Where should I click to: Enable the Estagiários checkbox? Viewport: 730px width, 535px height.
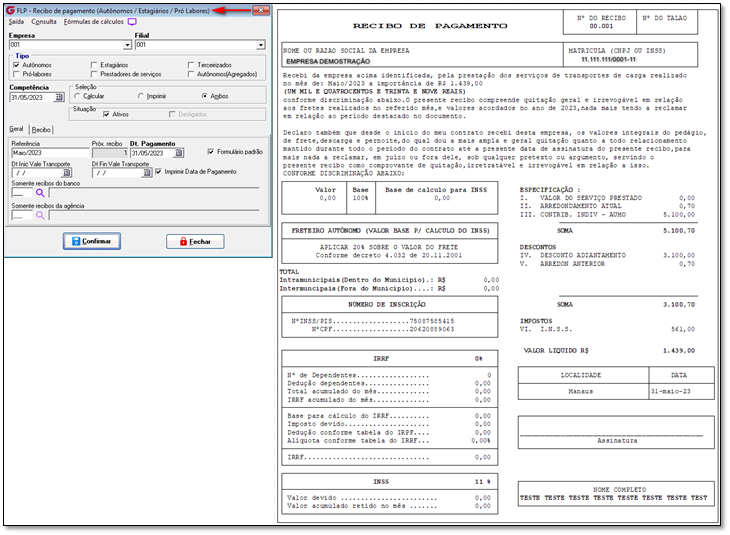click(x=94, y=65)
